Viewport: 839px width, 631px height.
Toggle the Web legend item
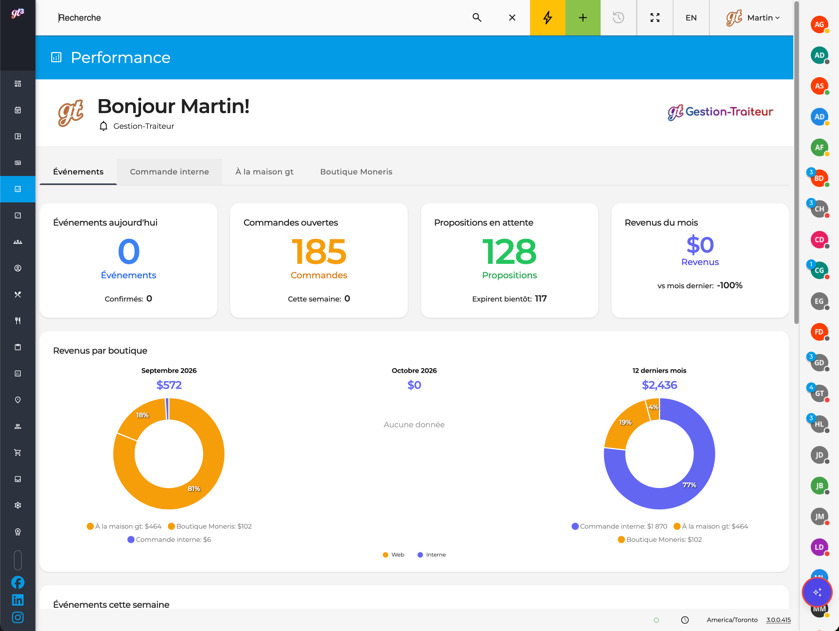393,554
